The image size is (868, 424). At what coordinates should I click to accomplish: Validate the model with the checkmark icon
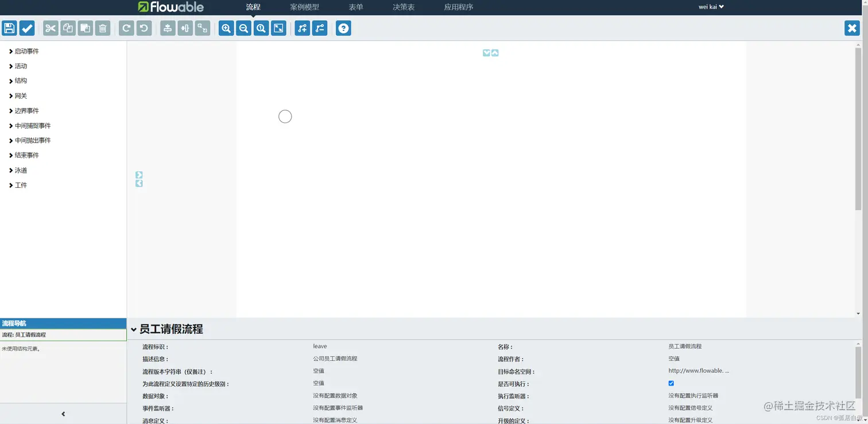point(27,28)
